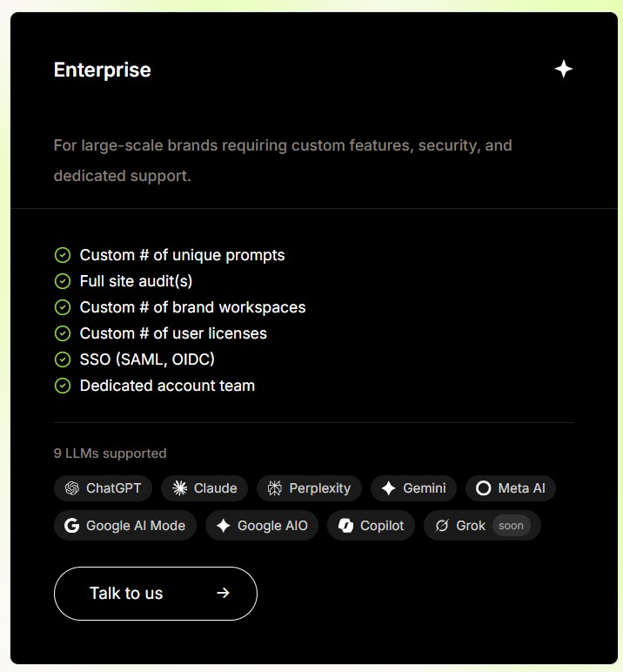Click check icon next to Dedicated account team
Viewport: 623px width, 672px height.
(63, 386)
